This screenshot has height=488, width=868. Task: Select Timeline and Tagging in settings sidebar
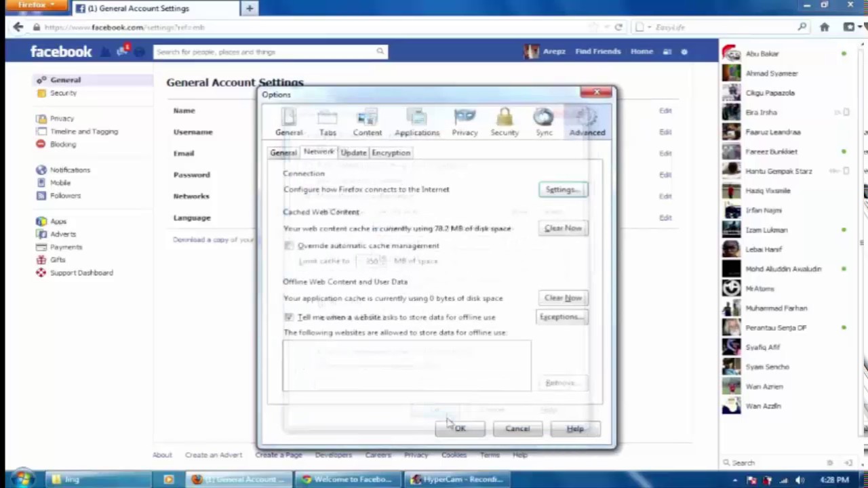[x=84, y=131]
